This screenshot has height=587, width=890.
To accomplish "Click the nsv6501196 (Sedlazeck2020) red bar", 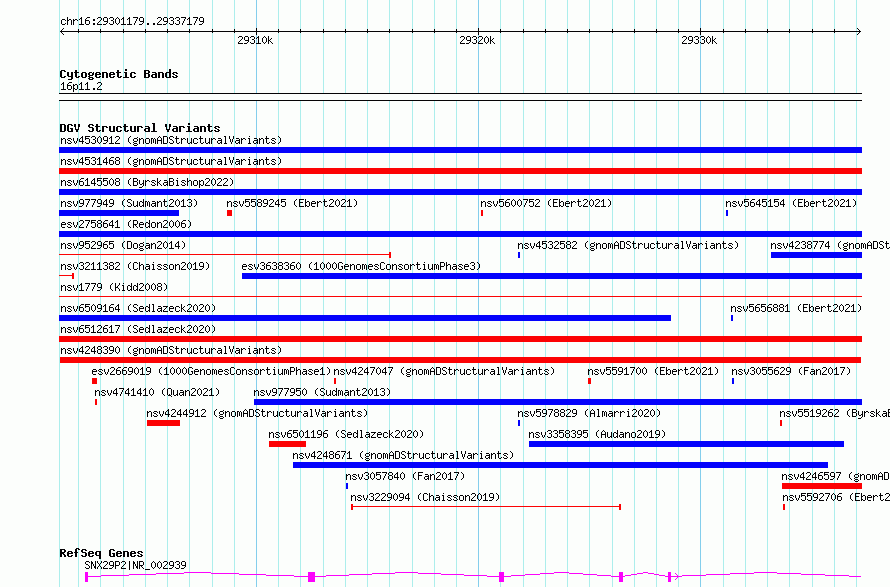I will [x=287, y=444].
